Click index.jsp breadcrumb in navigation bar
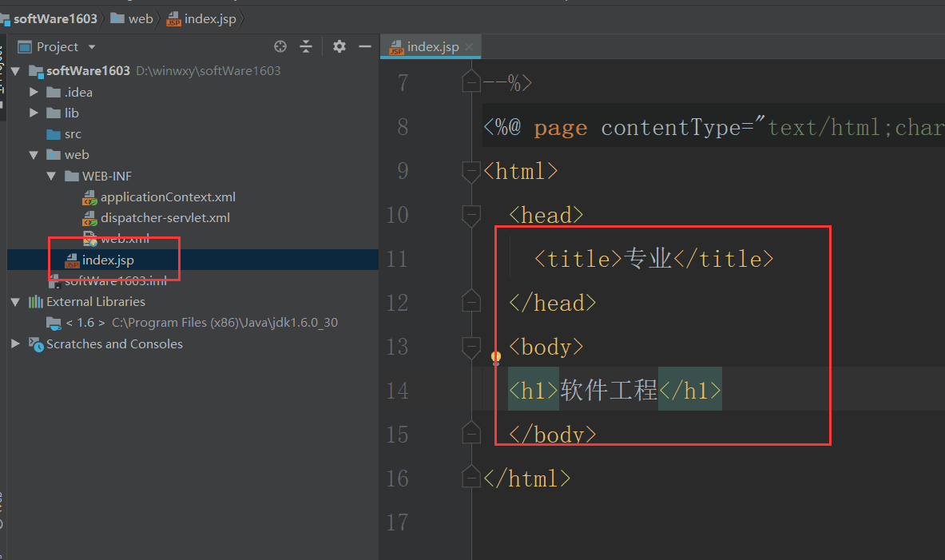 [x=210, y=19]
